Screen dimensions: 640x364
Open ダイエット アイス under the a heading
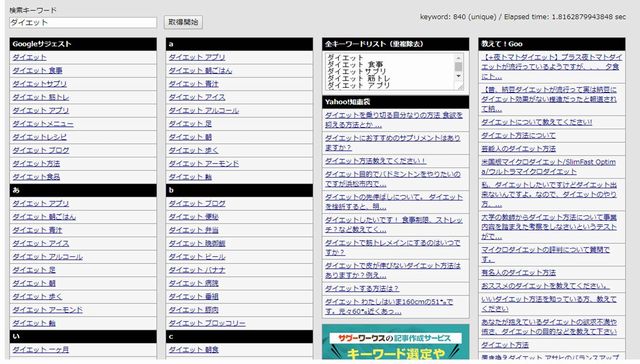(x=197, y=97)
